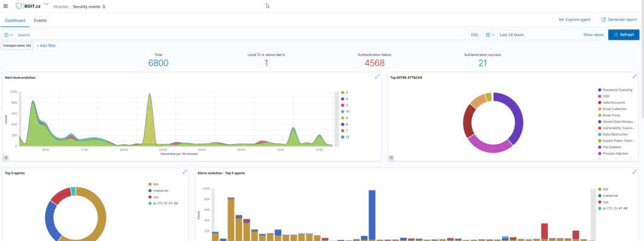Select Stored Data Manipu... in MITRE legend

616,121
